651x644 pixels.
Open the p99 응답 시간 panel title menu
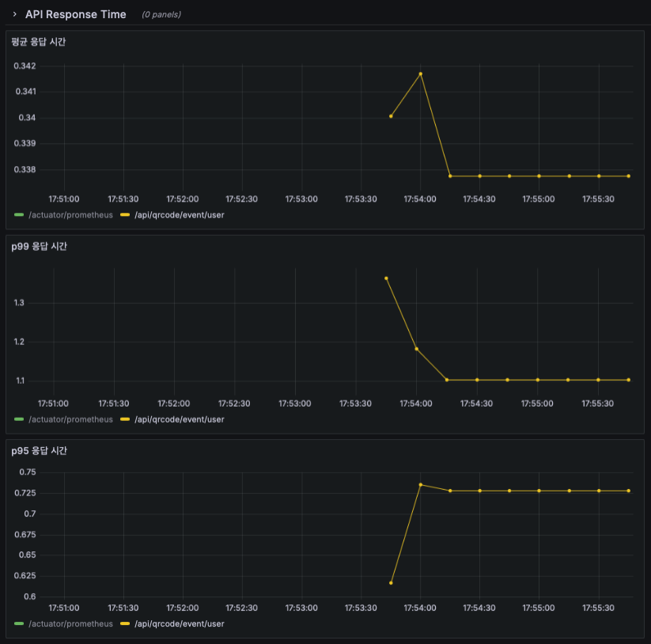coord(39,246)
